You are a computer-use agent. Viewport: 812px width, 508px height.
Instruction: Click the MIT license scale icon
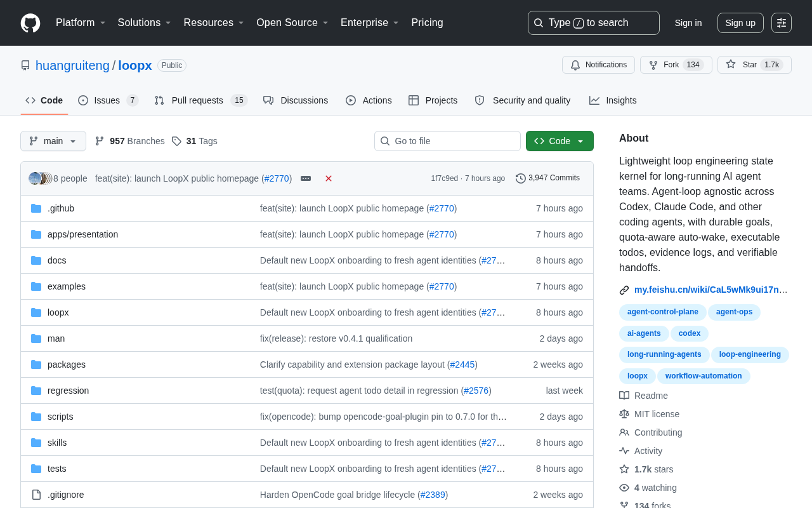coord(624,414)
